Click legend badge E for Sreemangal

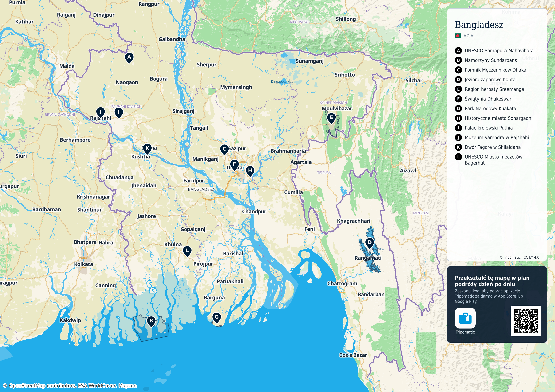click(458, 89)
